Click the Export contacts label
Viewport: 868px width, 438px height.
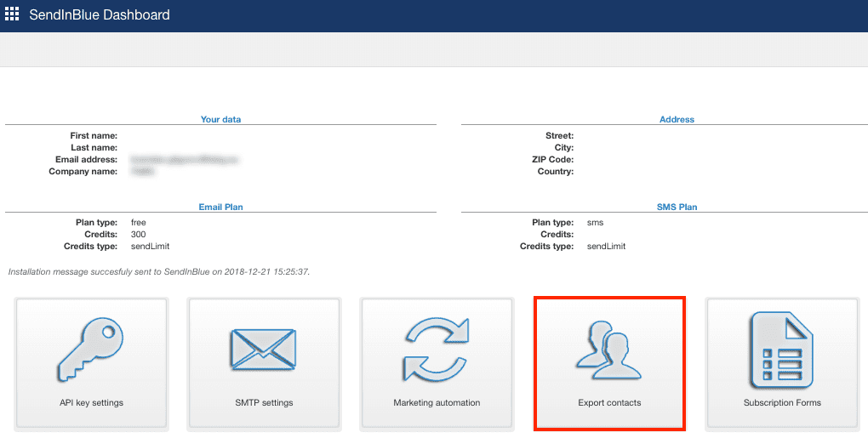point(609,402)
